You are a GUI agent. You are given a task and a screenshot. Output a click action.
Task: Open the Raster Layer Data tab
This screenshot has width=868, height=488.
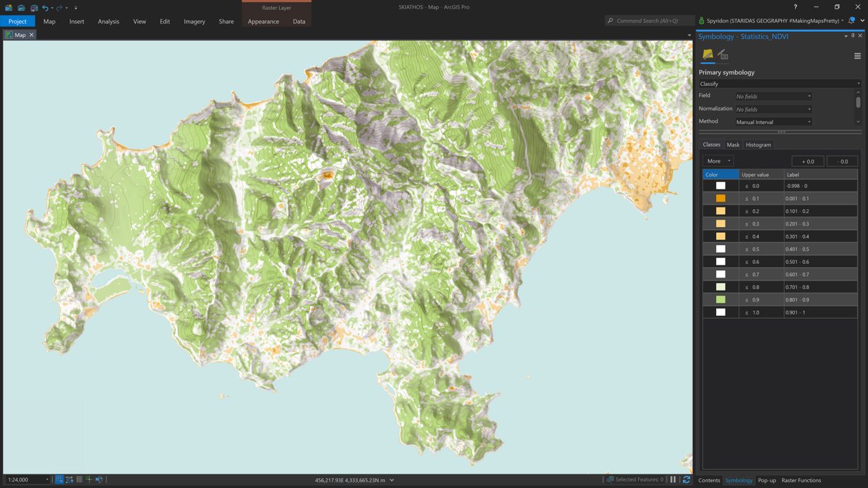299,21
